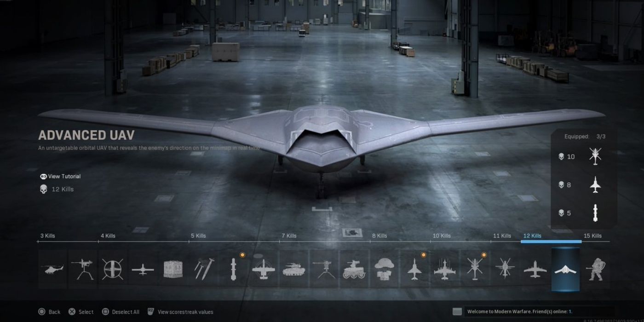Choose the Infantry Assault Vehicle tank icon

point(293,270)
